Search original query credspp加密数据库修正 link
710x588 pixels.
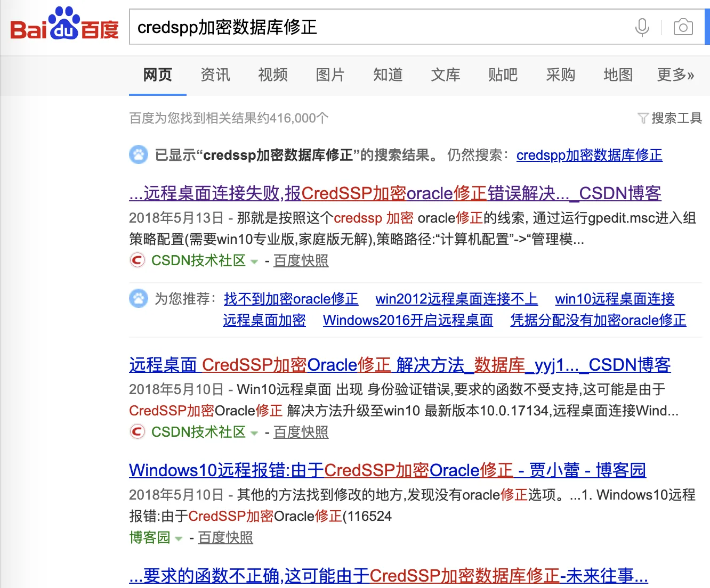click(x=590, y=155)
